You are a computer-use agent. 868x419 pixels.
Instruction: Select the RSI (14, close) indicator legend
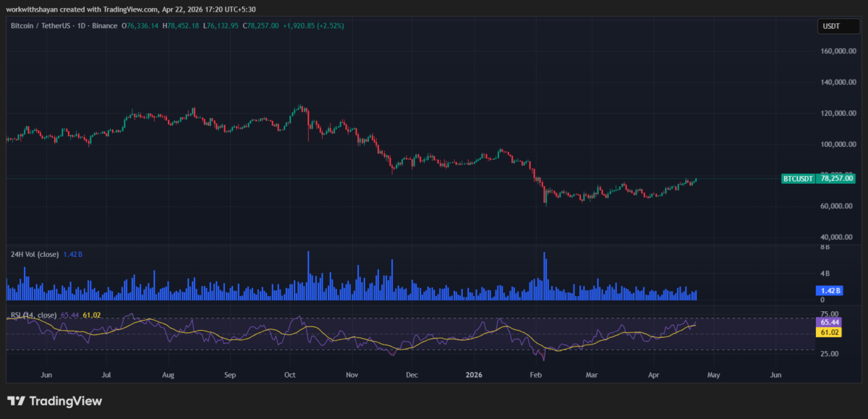pyautogui.click(x=33, y=315)
